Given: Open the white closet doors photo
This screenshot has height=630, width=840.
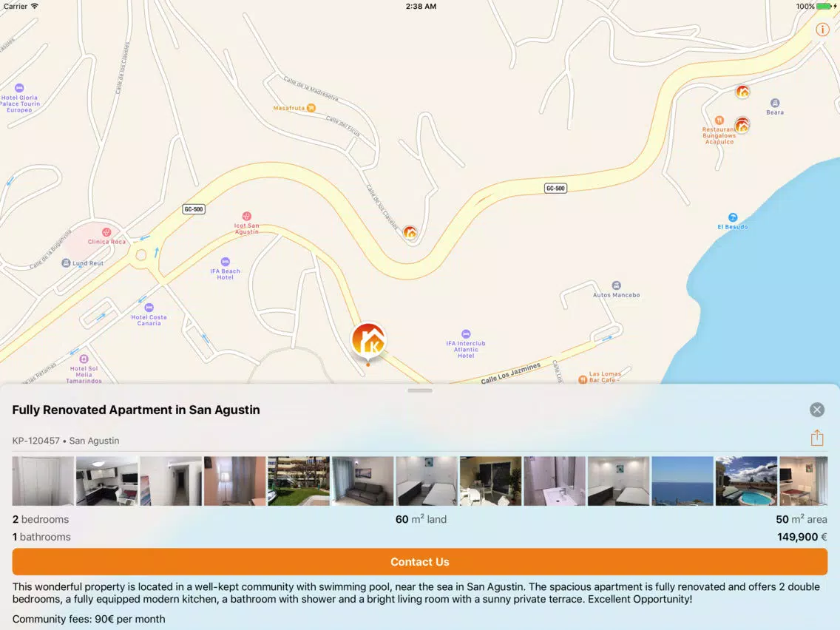Looking at the screenshot, I should (x=43, y=481).
